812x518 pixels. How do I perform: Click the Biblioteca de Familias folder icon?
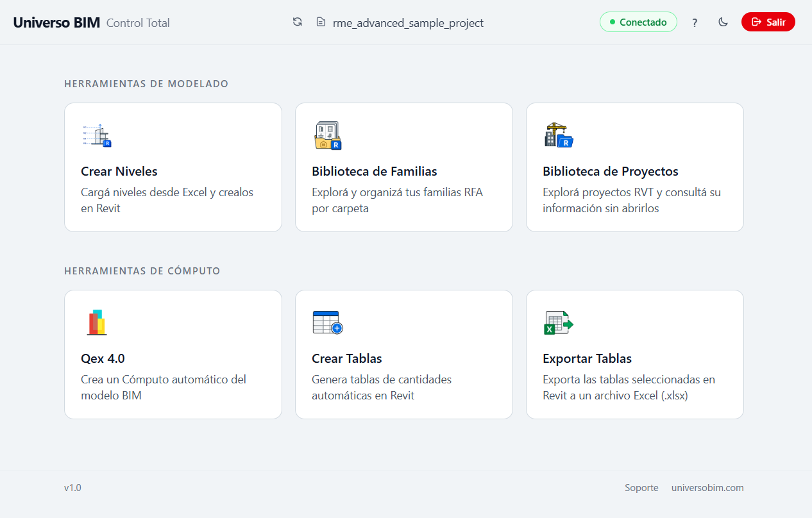pyautogui.click(x=328, y=135)
